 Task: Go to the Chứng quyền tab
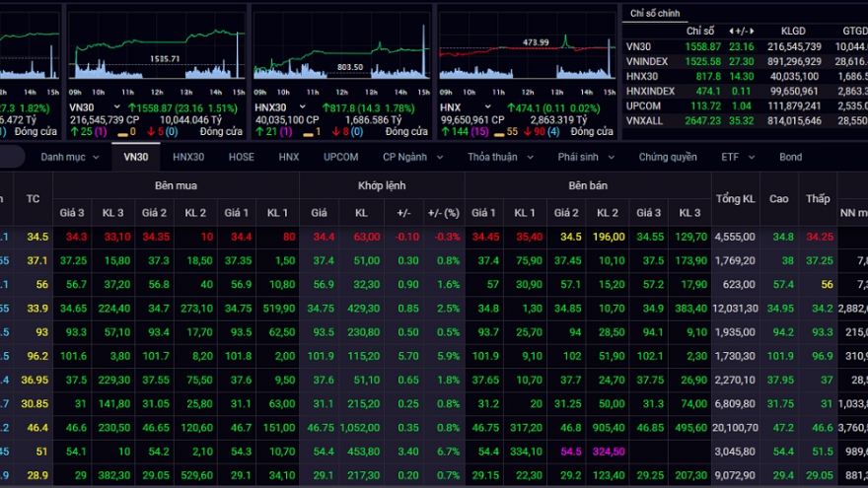pos(667,157)
